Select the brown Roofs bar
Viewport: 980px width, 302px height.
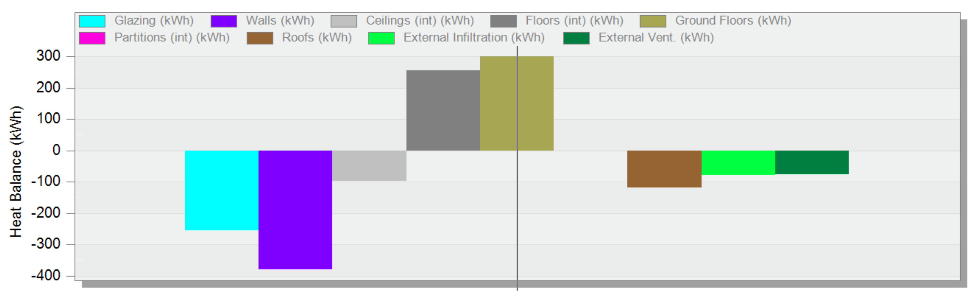pos(664,169)
